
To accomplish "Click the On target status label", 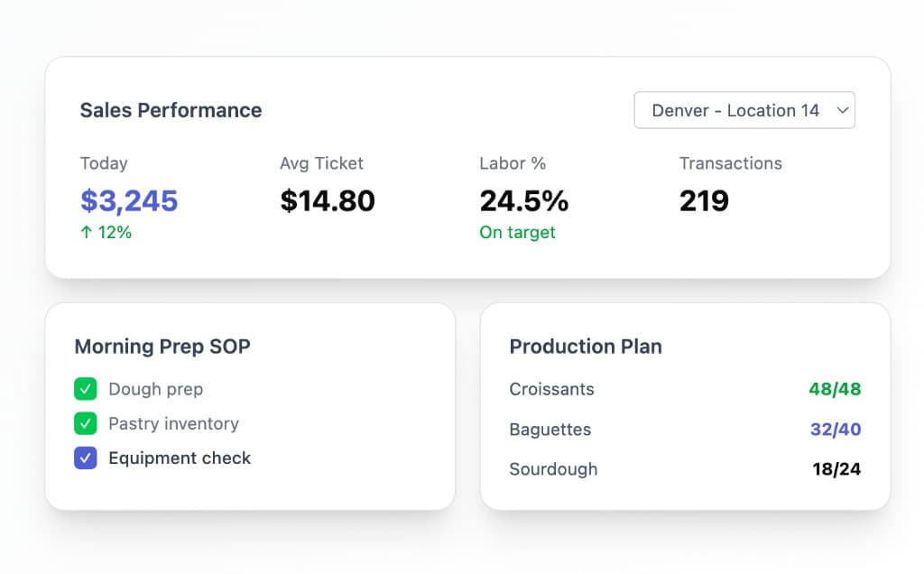I will pyautogui.click(x=517, y=232).
